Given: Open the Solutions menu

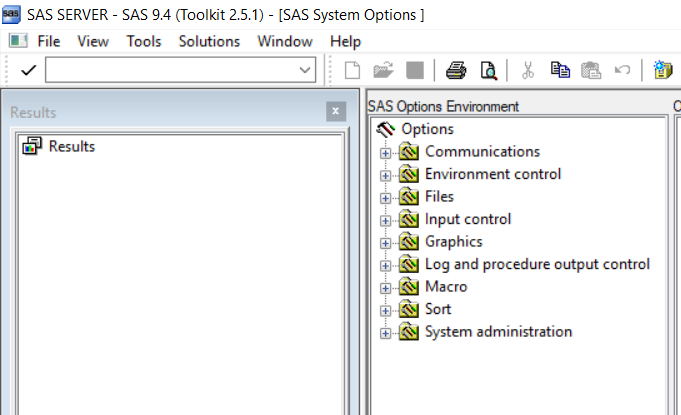Looking at the screenshot, I should pyautogui.click(x=209, y=41).
